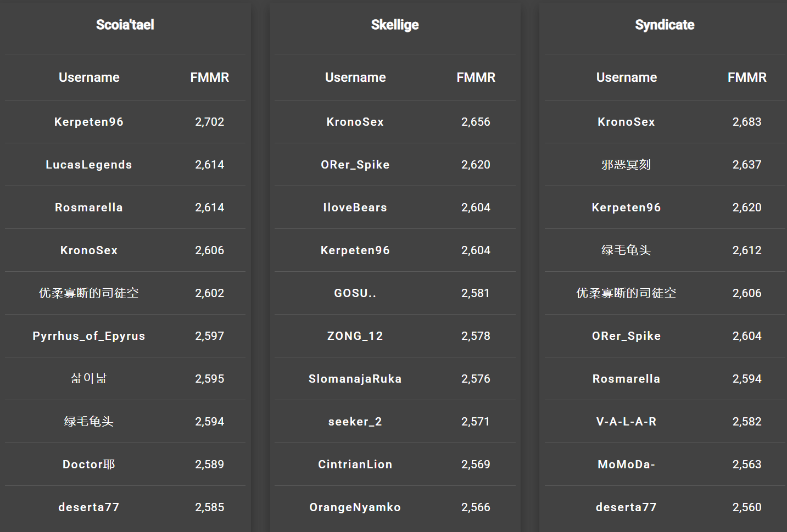
Task: Sort Syndicate table by FMMR header
Action: 747,77
